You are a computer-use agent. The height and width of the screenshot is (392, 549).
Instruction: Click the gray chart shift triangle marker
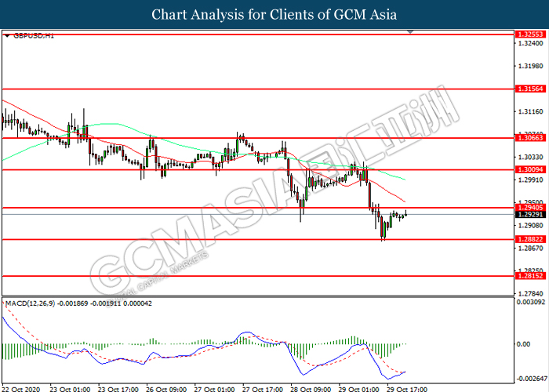pyautogui.click(x=410, y=32)
